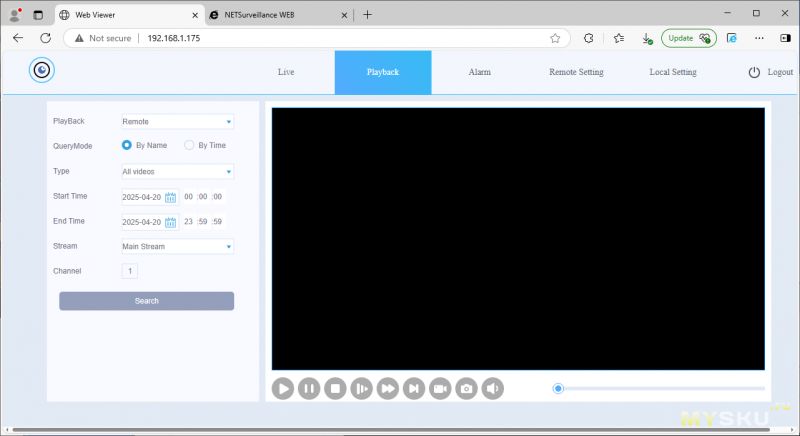Open the browser favorites list icon

coord(619,38)
